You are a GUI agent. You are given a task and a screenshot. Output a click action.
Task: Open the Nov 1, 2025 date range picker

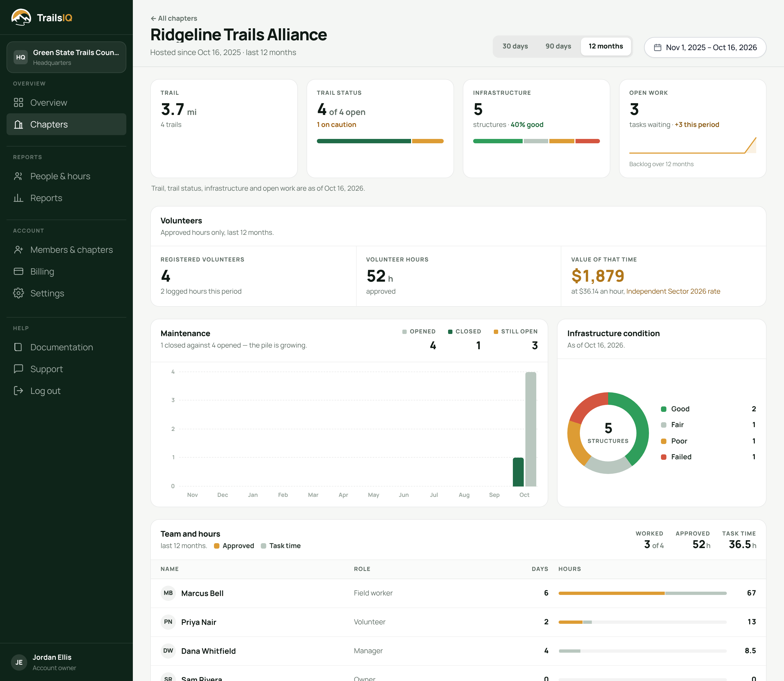(x=705, y=47)
